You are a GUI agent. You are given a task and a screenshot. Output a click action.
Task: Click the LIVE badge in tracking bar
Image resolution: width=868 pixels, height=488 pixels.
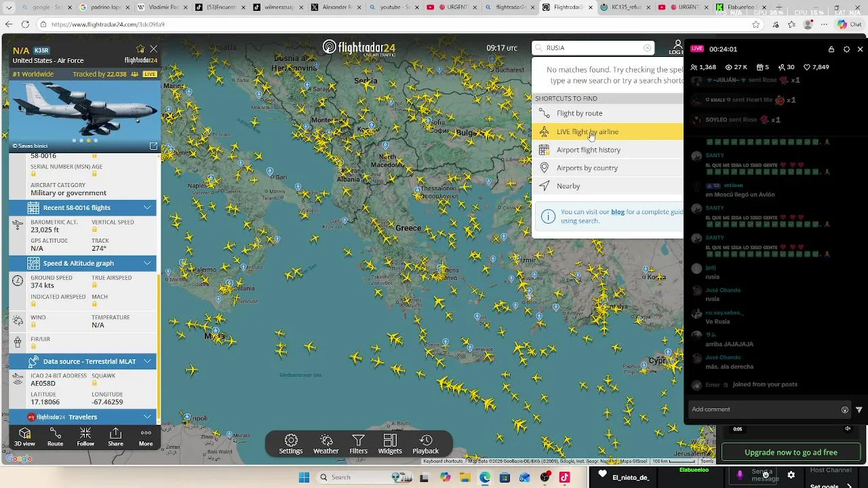(x=150, y=74)
